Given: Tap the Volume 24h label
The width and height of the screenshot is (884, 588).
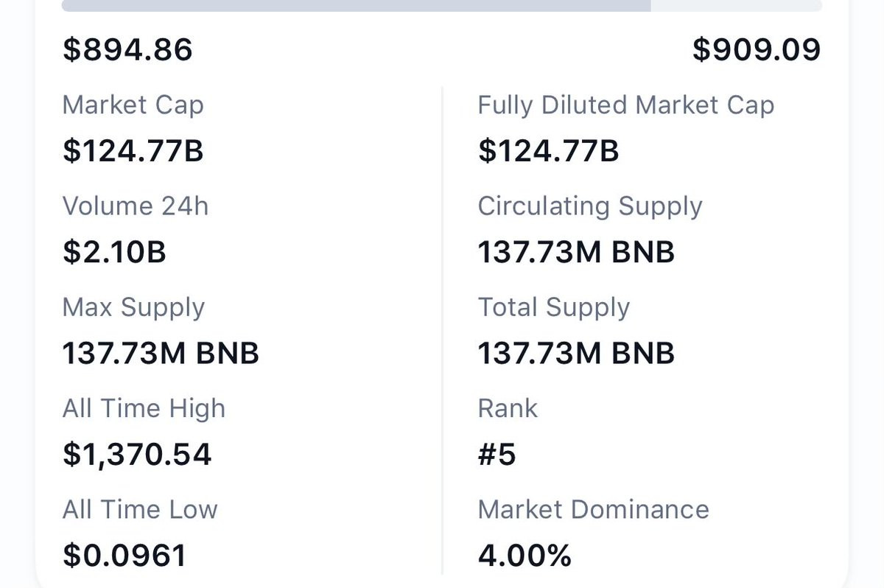Looking at the screenshot, I should [135, 206].
